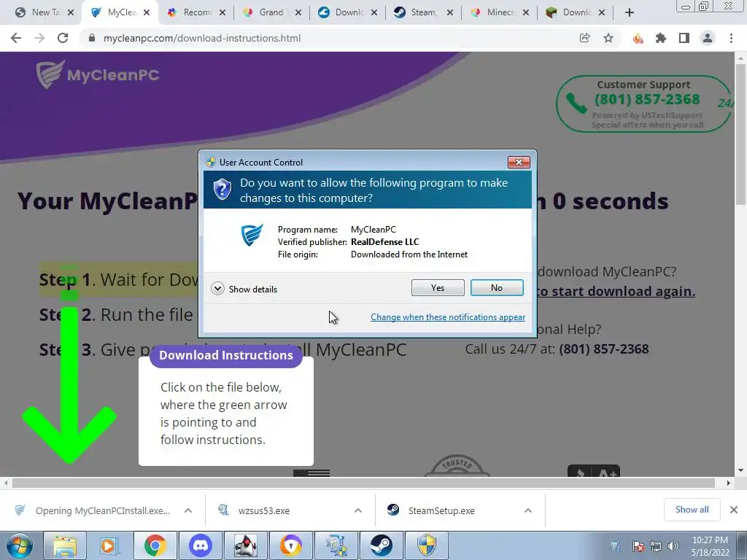This screenshot has width=747, height=560.
Task: Open Windows Explorer from taskbar
Action: coord(65,545)
